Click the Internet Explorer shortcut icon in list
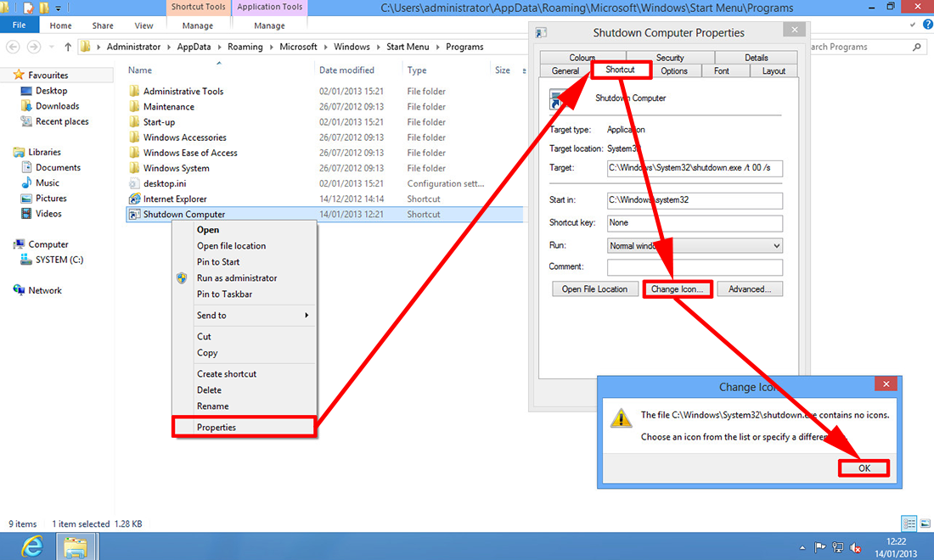This screenshot has width=934, height=560. [x=134, y=199]
